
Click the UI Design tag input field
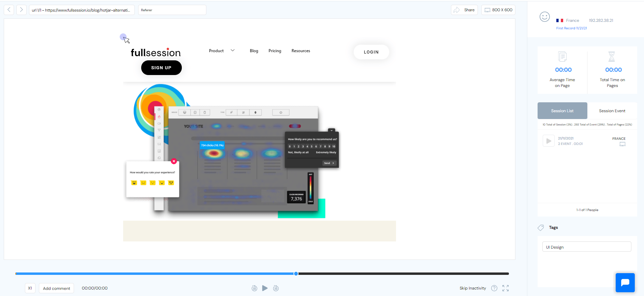point(586,247)
